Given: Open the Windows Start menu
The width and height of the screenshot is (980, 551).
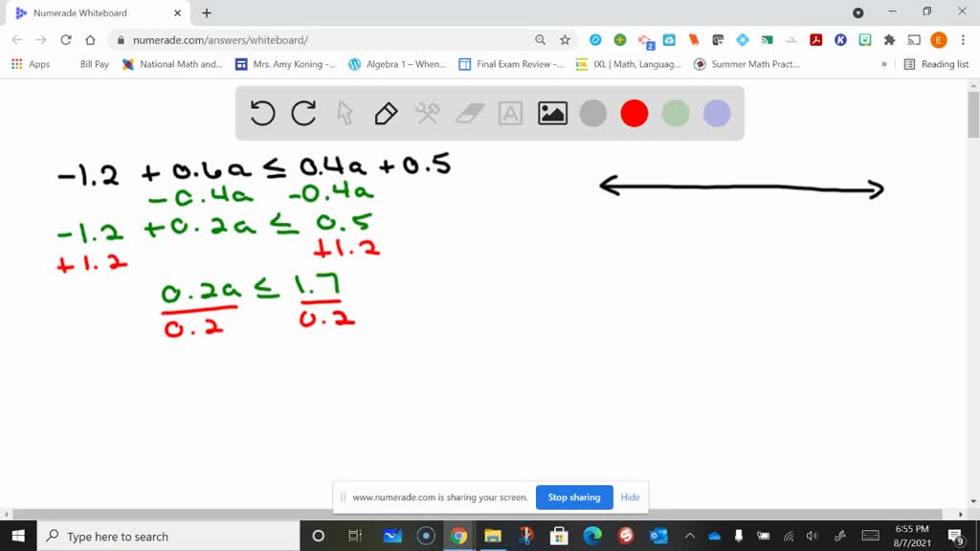Looking at the screenshot, I should 18,536.
